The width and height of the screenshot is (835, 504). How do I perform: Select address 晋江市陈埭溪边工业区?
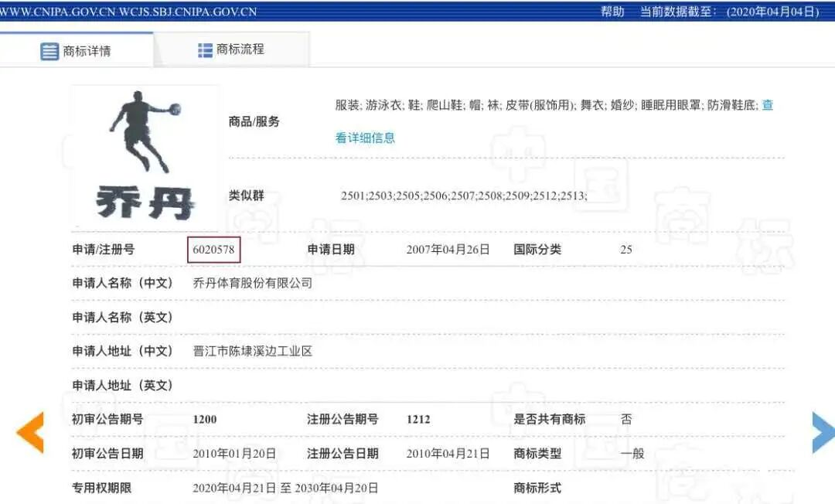pos(252,351)
